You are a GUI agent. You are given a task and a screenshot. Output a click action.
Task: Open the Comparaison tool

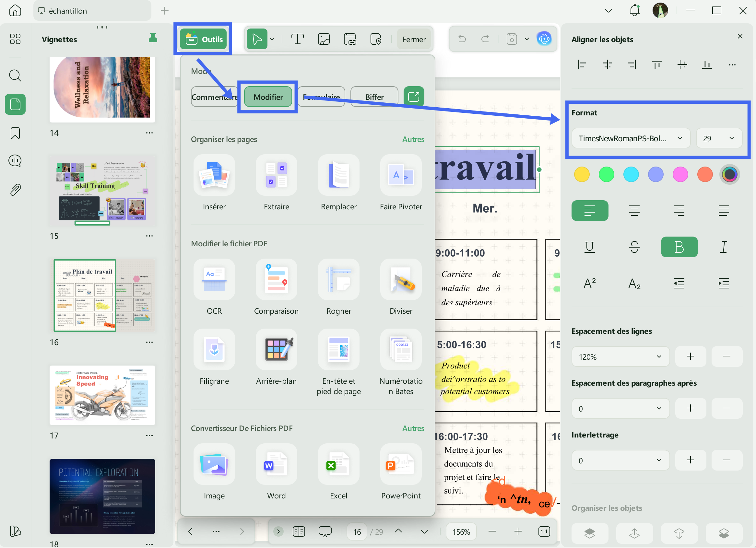click(x=276, y=279)
